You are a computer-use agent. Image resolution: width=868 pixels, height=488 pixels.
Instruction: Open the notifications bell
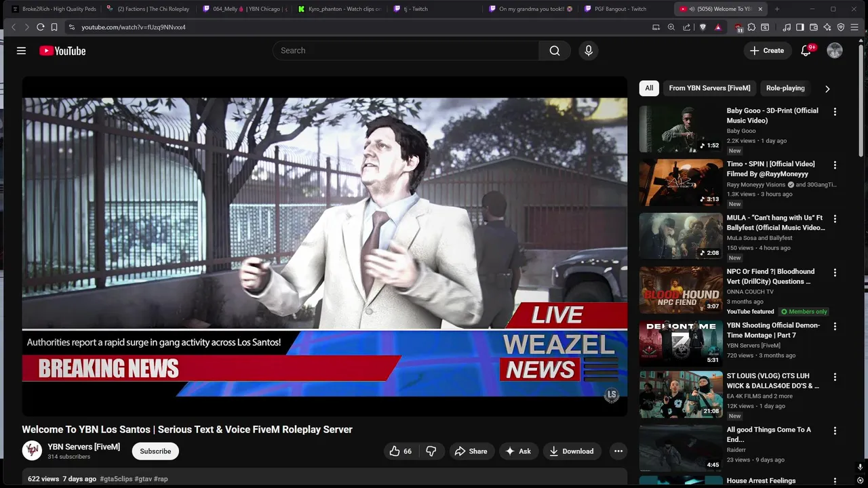[x=806, y=51]
